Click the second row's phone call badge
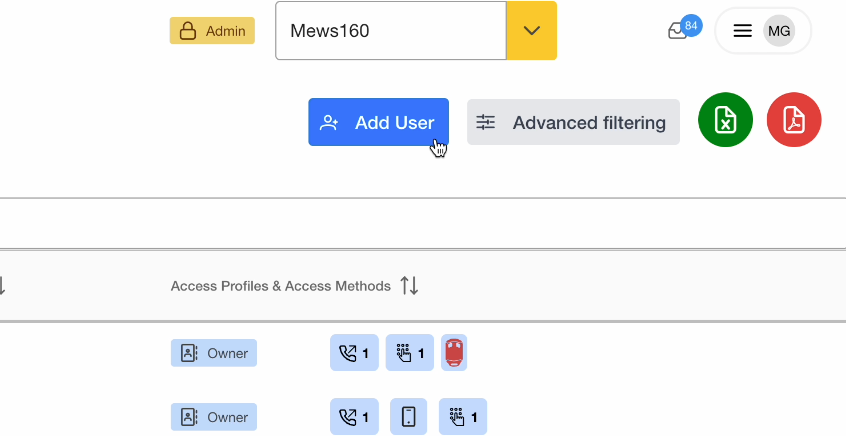This screenshot has width=846, height=436. [x=354, y=417]
